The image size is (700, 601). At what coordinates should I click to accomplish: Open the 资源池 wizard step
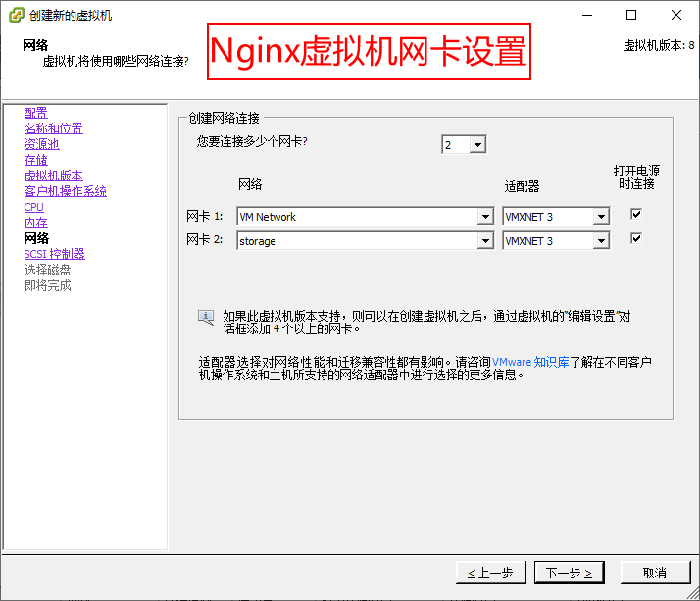pos(41,144)
